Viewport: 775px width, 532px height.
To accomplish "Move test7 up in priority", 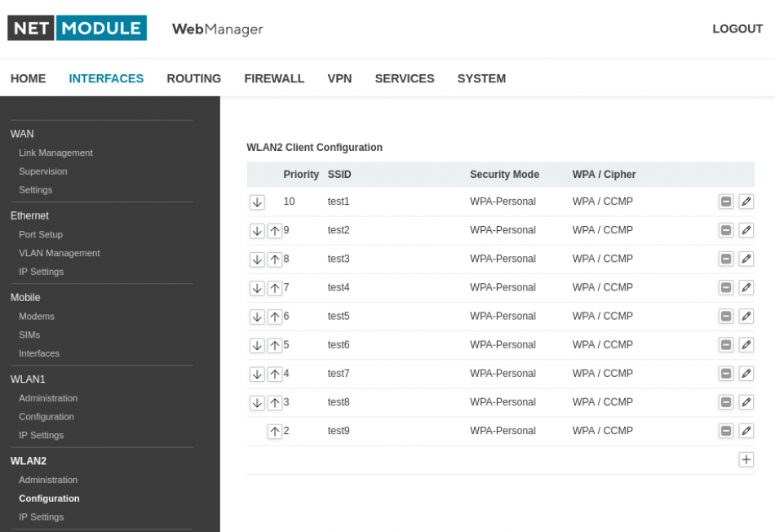I will [275, 374].
